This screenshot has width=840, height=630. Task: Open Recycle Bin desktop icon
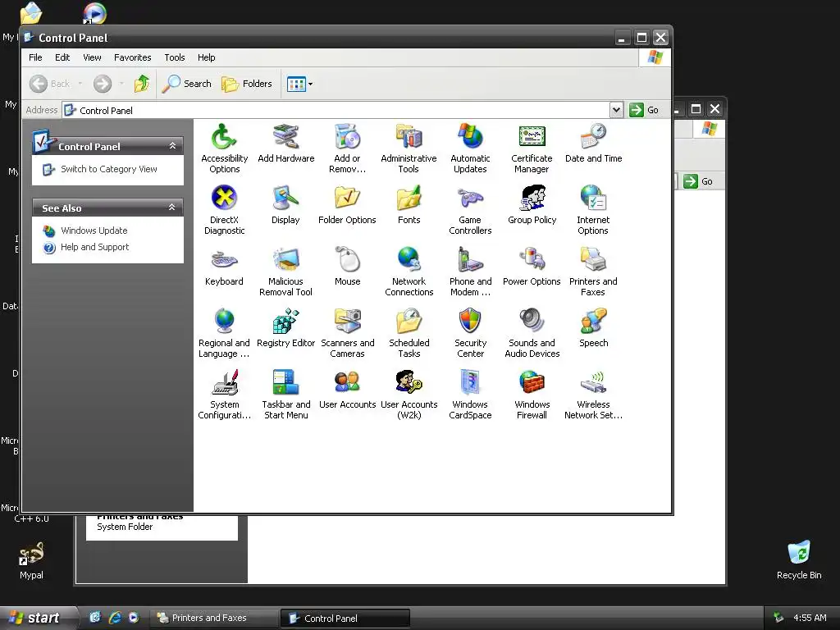(799, 559)
